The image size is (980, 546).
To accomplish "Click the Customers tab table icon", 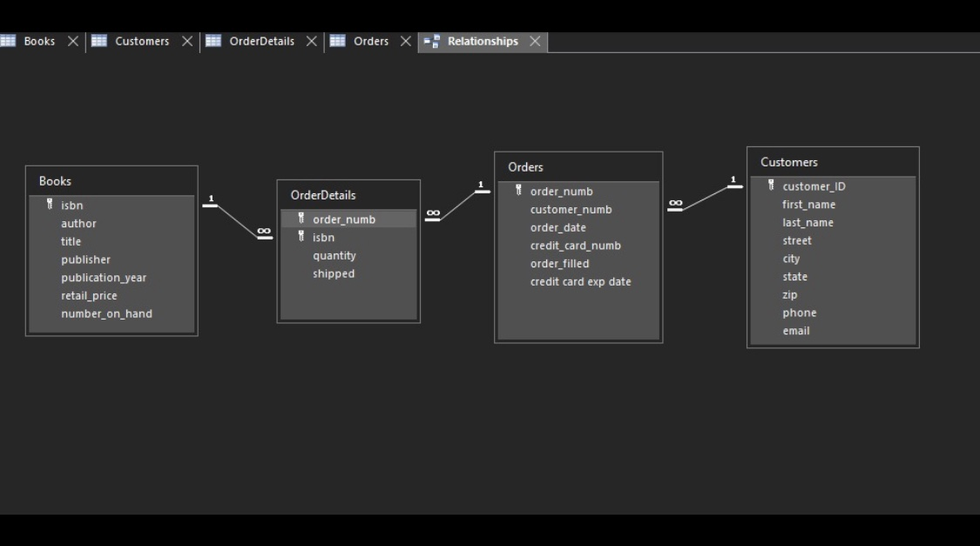I will (x=98, y=41).
